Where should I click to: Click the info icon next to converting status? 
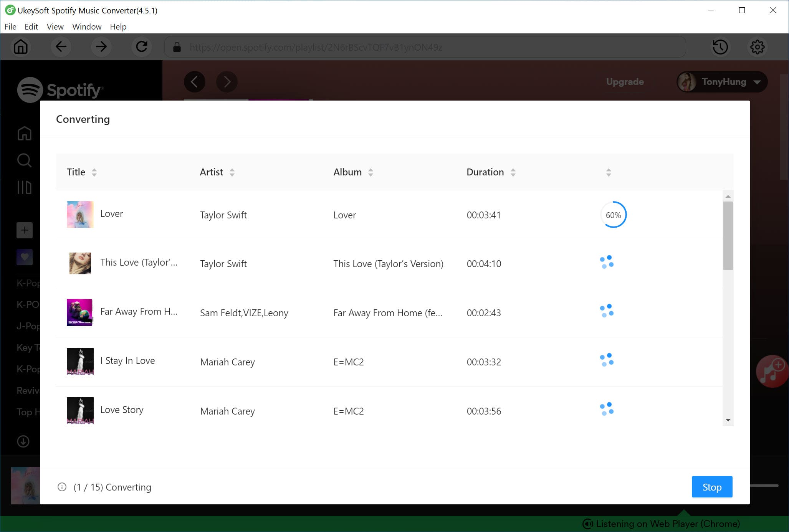coord(61,487)
